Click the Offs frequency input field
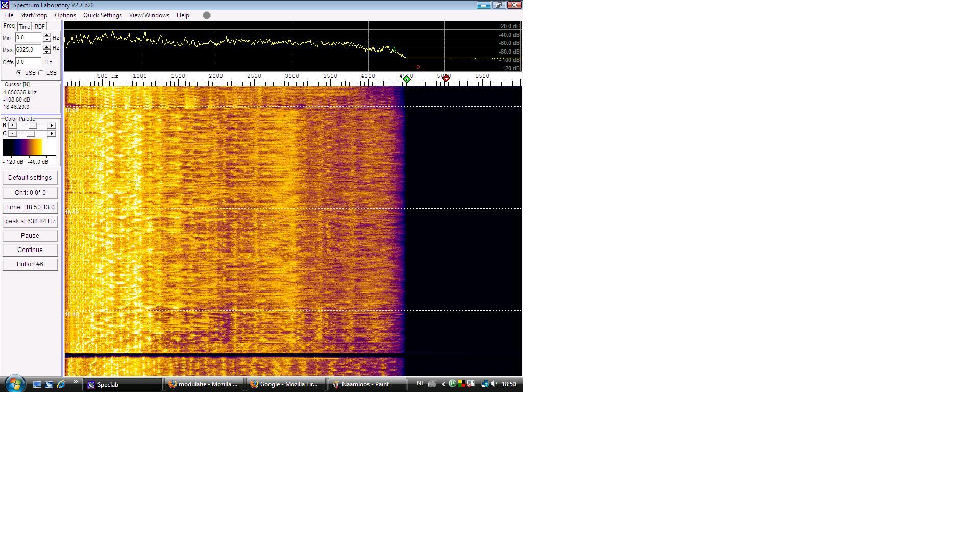The height and width of the screenshot is (551, 980). [28, 62]
